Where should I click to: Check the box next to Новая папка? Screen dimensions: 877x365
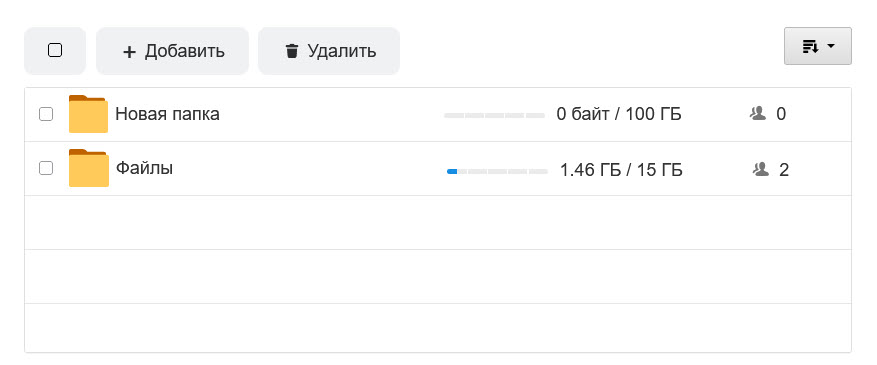[x=46, y=114]
